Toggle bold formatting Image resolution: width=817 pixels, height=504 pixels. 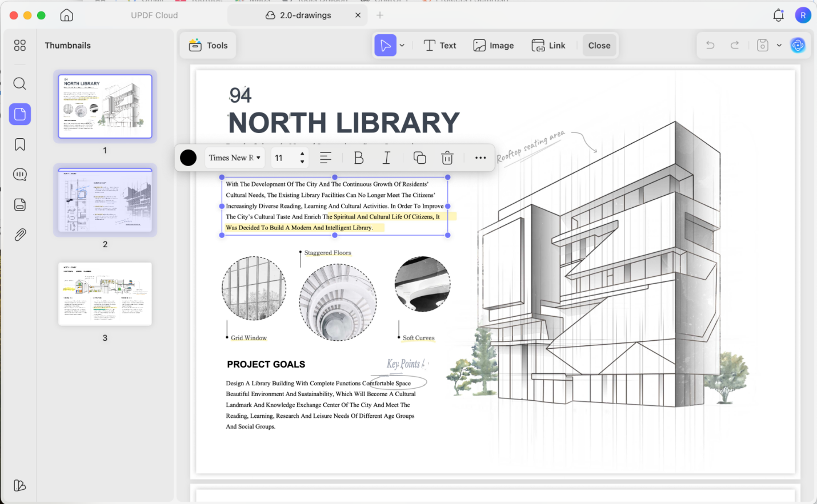pyautogui.click(x=359, y=158)
